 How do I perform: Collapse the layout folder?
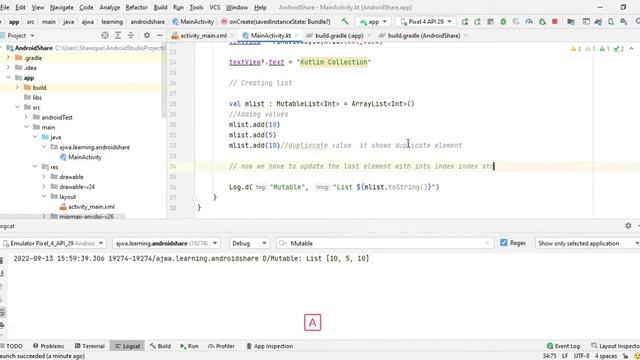tap(44, 197)
